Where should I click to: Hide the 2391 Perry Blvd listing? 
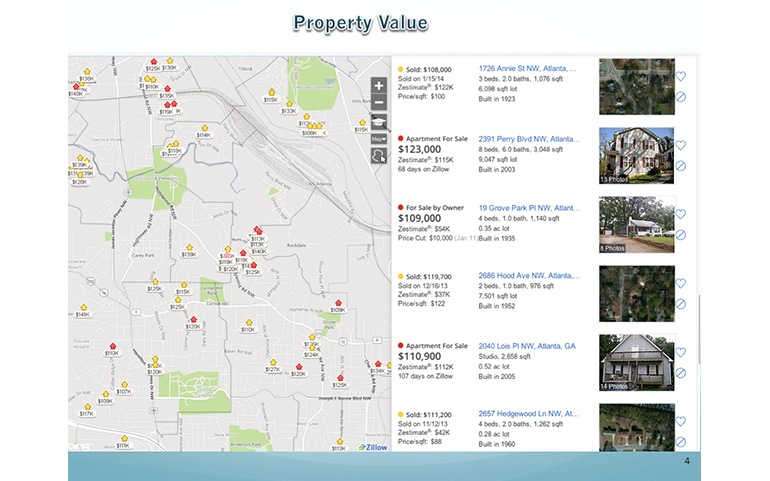[x=680, y=166]
